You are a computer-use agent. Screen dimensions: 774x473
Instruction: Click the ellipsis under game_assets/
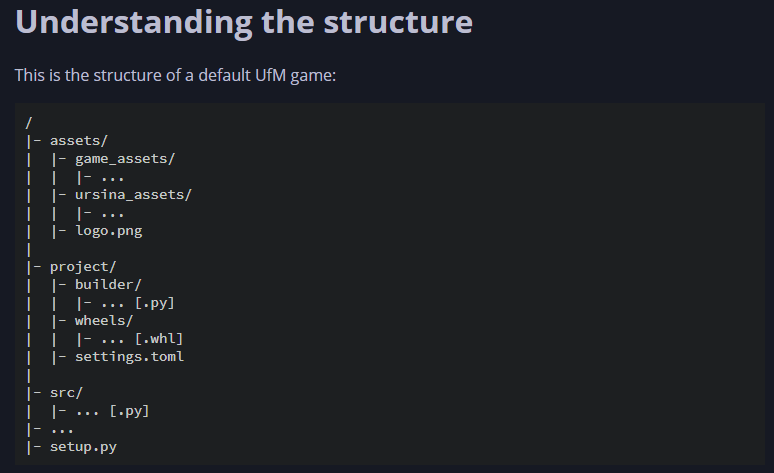(x=112, y=176)
